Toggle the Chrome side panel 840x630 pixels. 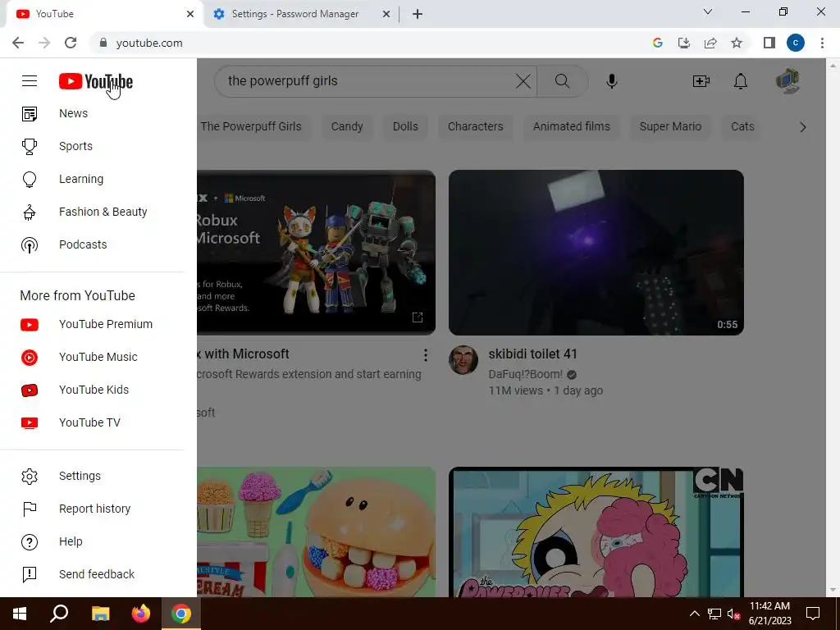pyautogui.click(x=769, y=43)
